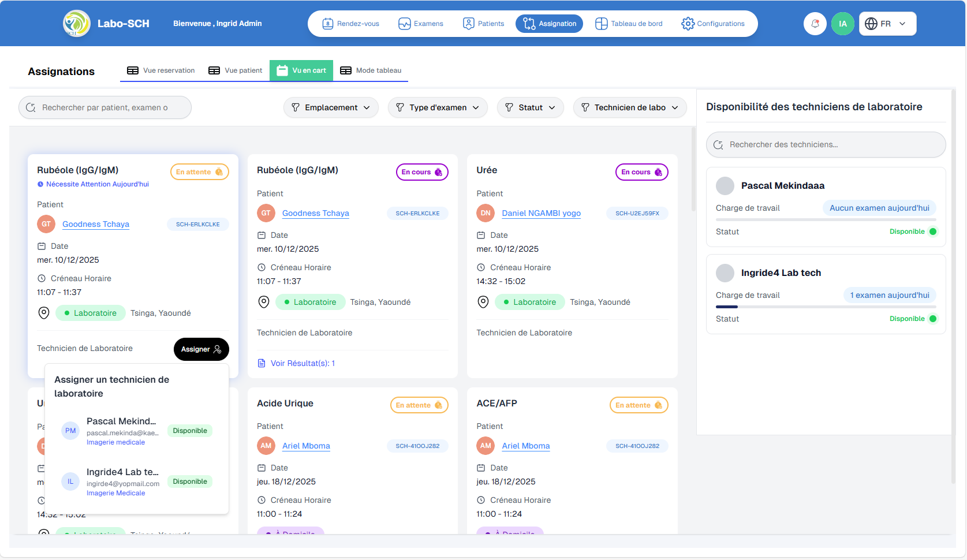Open Daniel NGAMBI yogo patient link
The image size is (967, 560).
pyautogui.click(x=541, y=213)
